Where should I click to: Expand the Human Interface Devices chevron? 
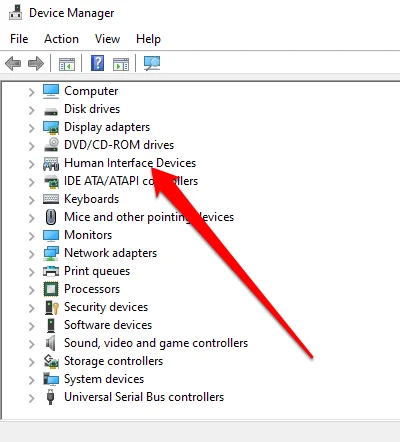tap(31, 164)
